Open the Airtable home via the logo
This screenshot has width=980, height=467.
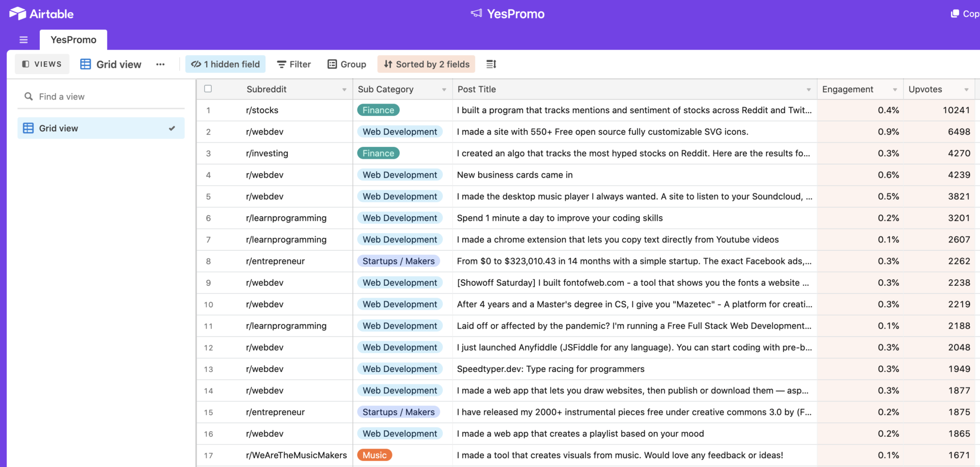click(x=41, y=13)
